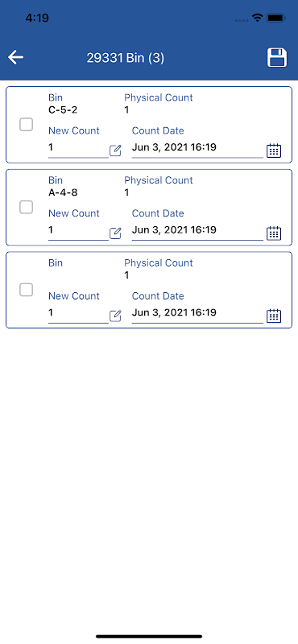Select New Count field for bin C-5-2
The height and width of the screenshot is (644, 298).
pyautogui.click(x=78, y=148)
